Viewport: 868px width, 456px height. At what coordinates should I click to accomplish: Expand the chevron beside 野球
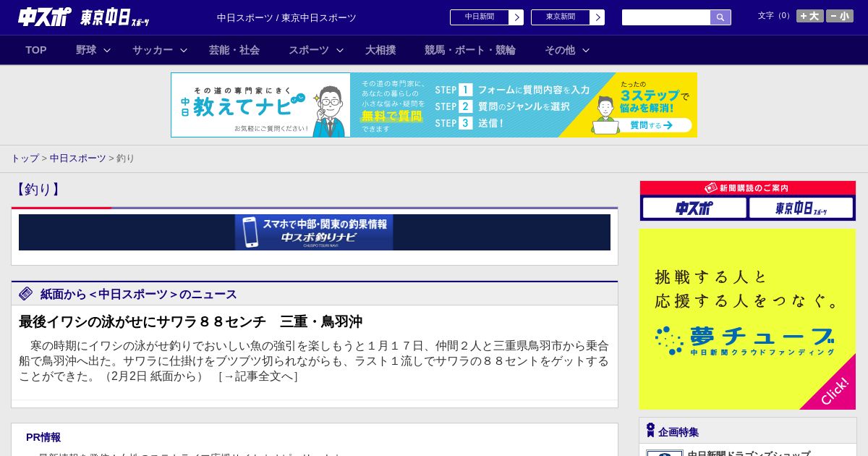[107, 50]
